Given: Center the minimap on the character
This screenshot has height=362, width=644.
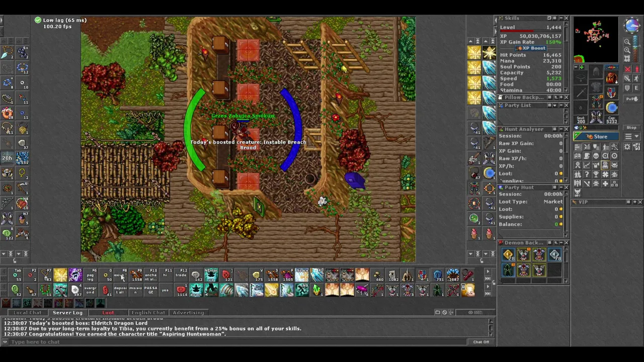Looking at the screenshot, I should tap(627, 58).
